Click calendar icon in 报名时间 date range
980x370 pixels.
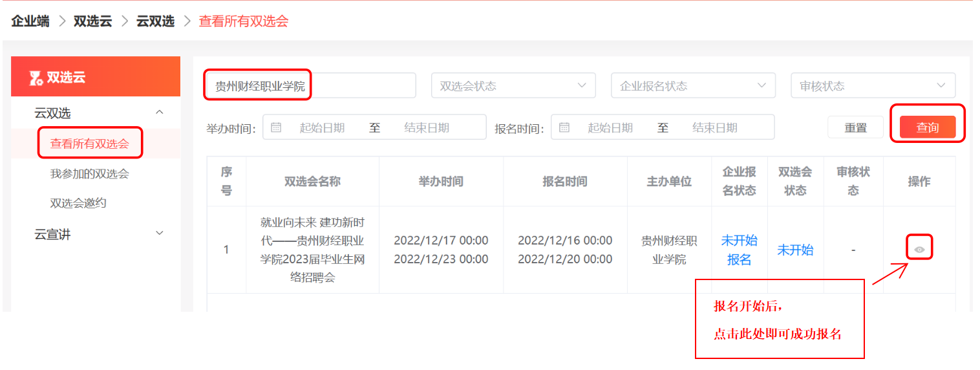click(x=564, y=127)
